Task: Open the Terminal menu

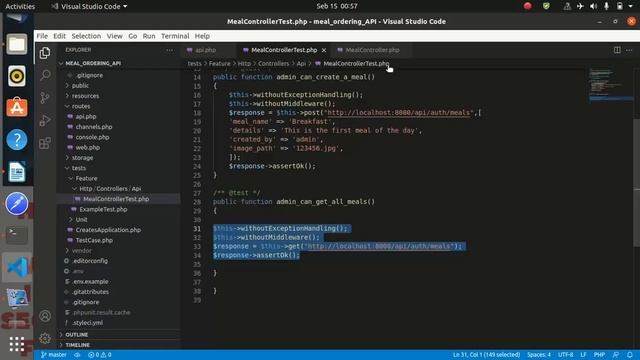Action: pos(175,36)
